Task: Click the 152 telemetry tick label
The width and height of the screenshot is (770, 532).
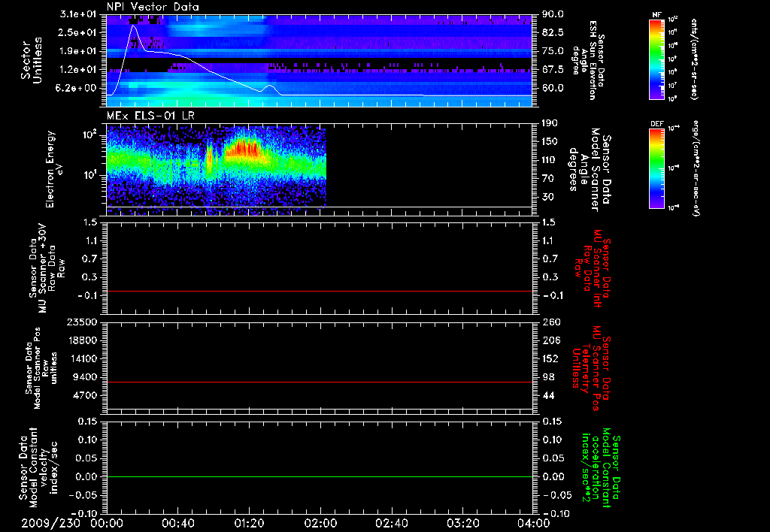Action: 550,358
